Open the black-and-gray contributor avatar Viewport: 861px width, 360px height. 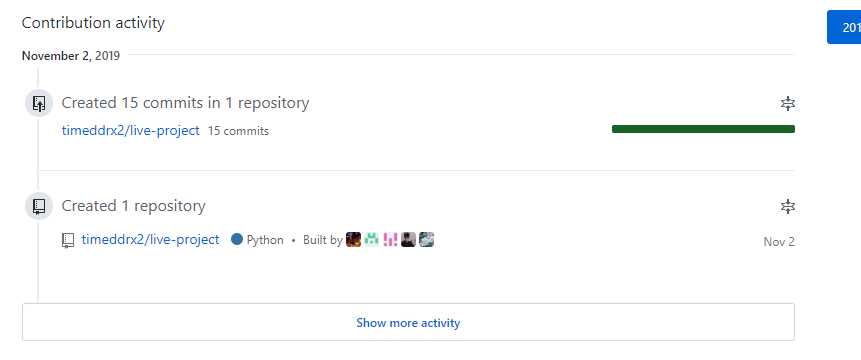(408, 239)
